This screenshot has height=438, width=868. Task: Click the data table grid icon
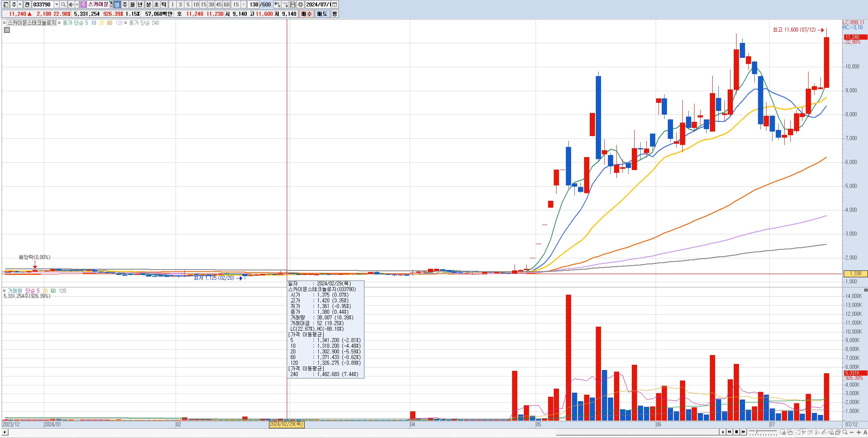click(x=7, y=30)
